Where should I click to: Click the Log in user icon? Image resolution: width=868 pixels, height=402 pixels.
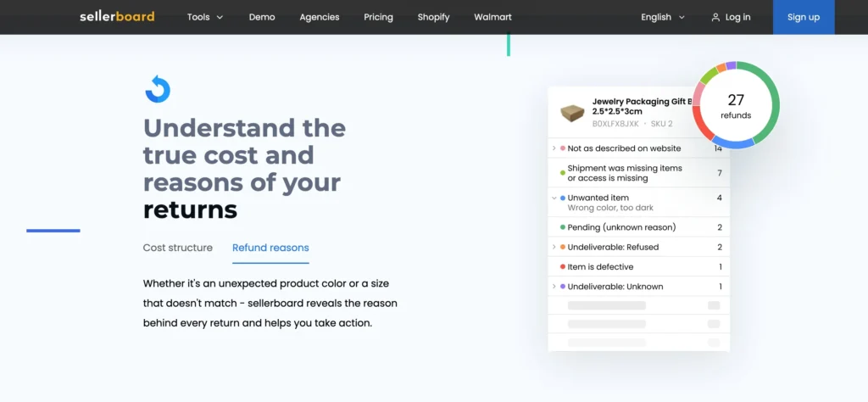pos(715,17)
